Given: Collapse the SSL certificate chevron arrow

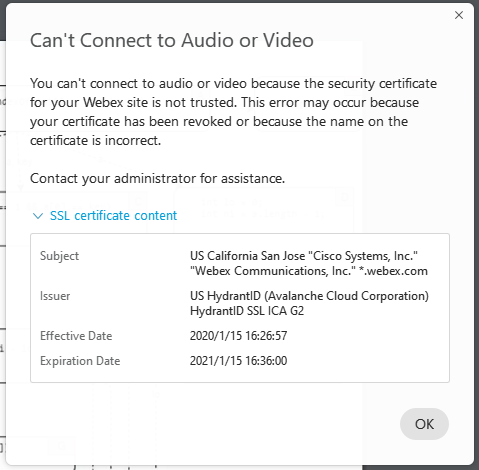Looking at the screenshot, I should tap(38, 216).
